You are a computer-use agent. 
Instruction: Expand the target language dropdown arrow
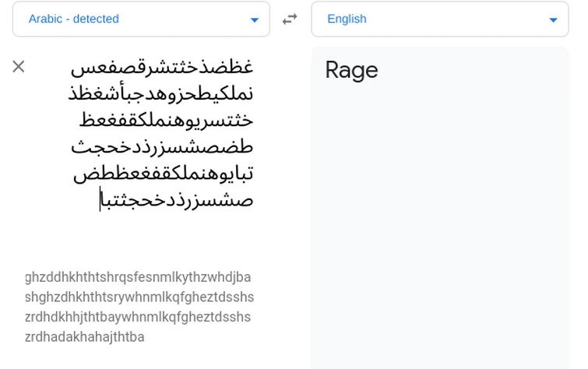coord(553,20)
